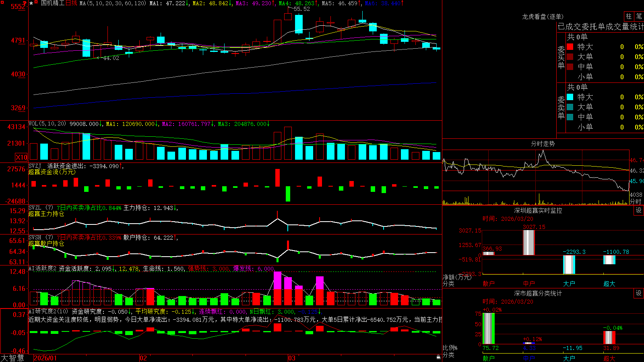644x362 pixels.
Task: Click the 44.02 low price label
Action: (x=111, y=58)
